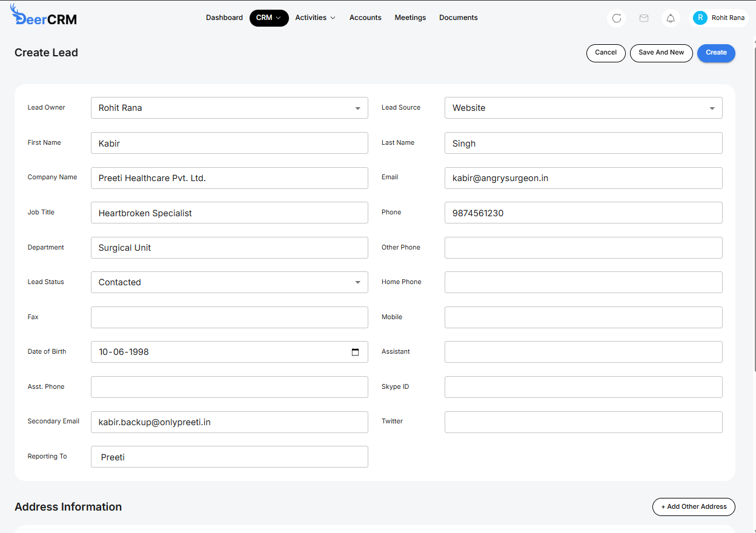Navigate to the Documents section
This screenshot has height=533, width=756.
pyautogui.click(x=458, y=18)
